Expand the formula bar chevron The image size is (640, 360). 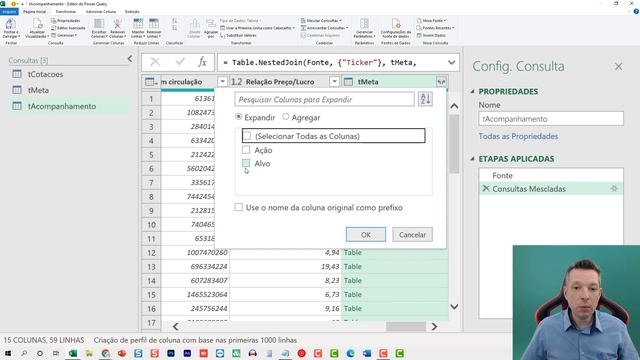pyautogui.click(x=451, y=62)
